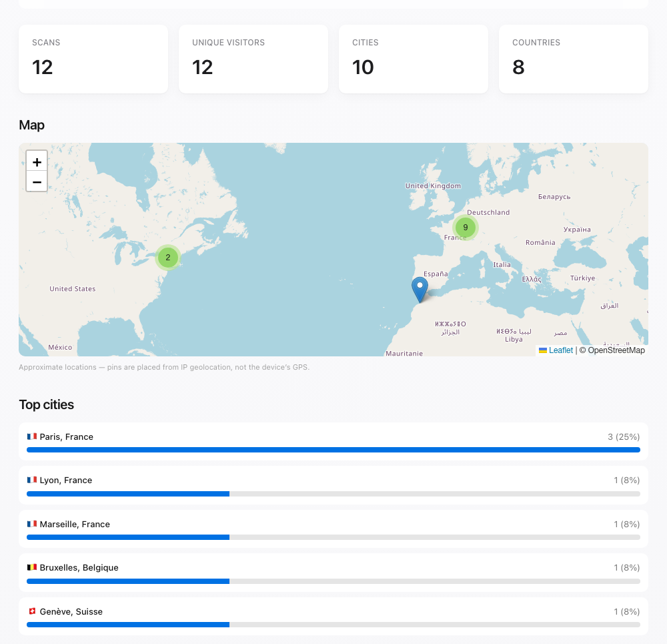Click the United States map label
This screenshot has height=644, width=667.
[x=72, y=288]
